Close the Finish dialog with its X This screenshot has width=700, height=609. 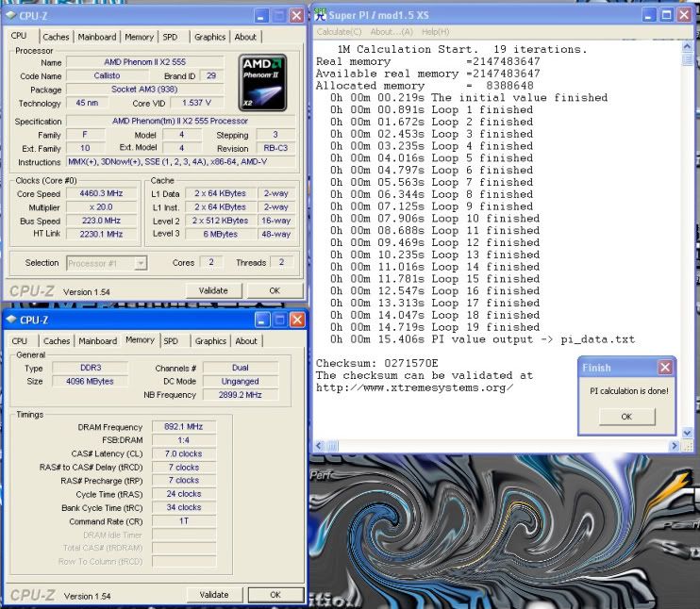pyautogui.click(x=665, y=368)
